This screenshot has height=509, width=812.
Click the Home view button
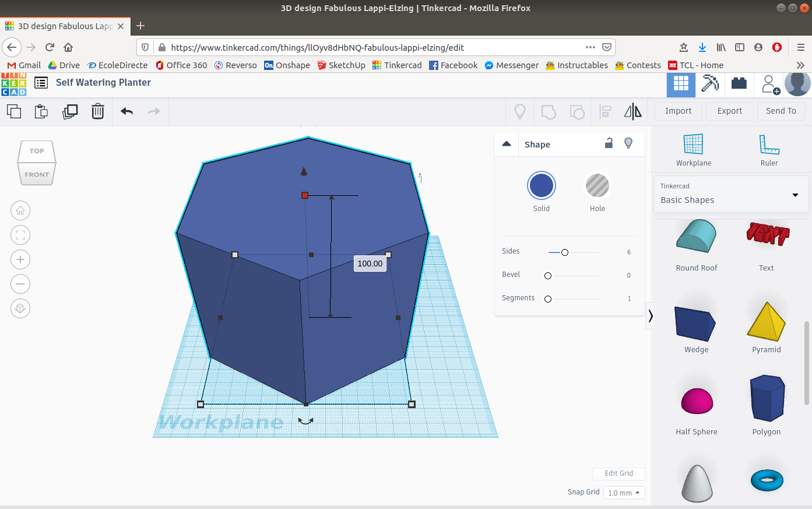[x=20, y=210]
